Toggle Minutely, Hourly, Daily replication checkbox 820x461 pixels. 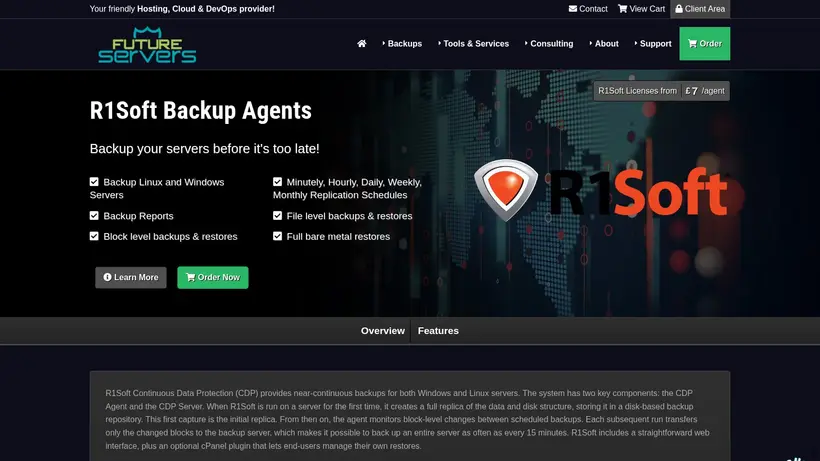coord(277,182)
